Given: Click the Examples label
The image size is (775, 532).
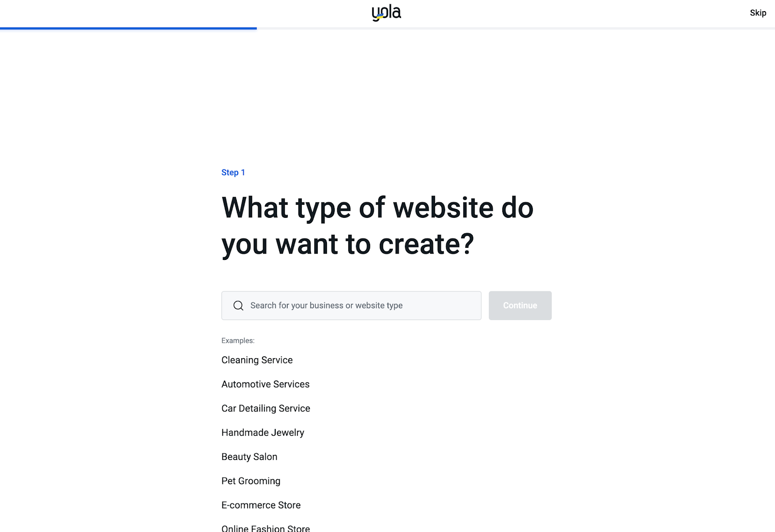Looking at the screenshot, I should (237, 340).
